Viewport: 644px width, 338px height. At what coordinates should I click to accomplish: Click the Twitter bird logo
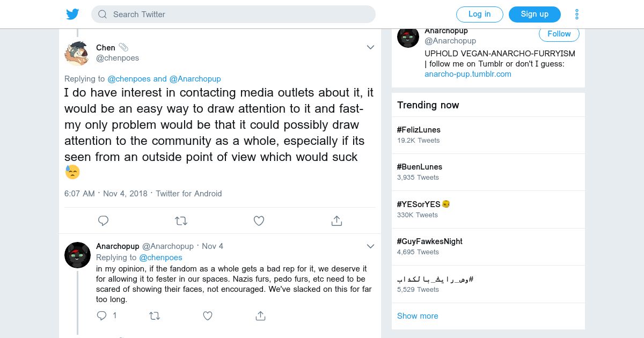point(72,14)
